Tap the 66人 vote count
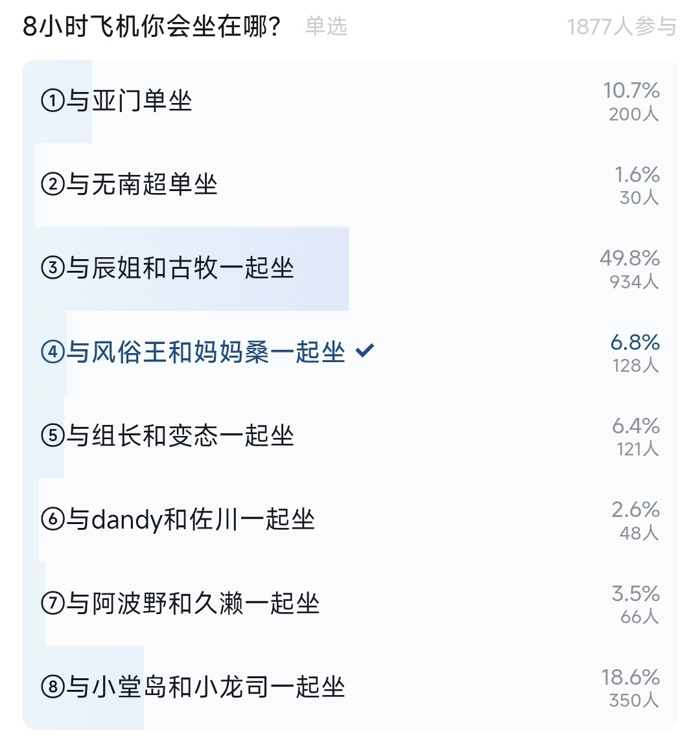Screen dimensions: 700x743 [x=639, y=617]
